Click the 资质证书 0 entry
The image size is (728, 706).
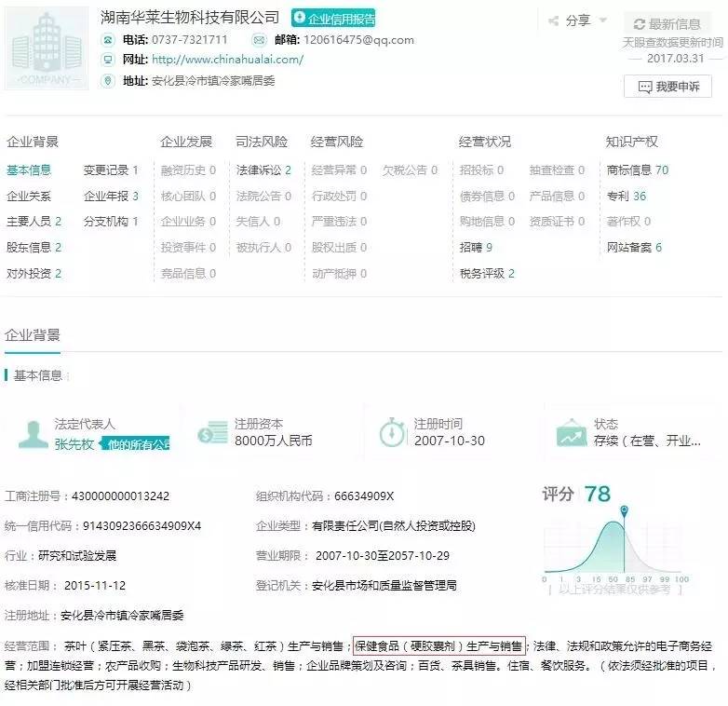557,221
